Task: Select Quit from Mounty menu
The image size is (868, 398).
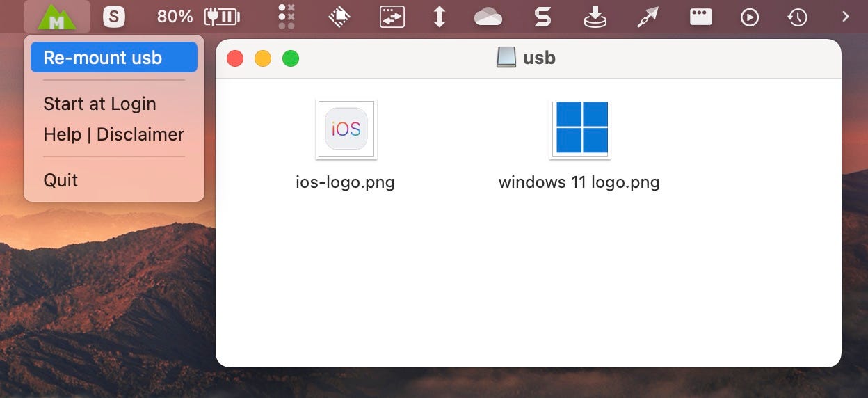Action: coord(114,180)
